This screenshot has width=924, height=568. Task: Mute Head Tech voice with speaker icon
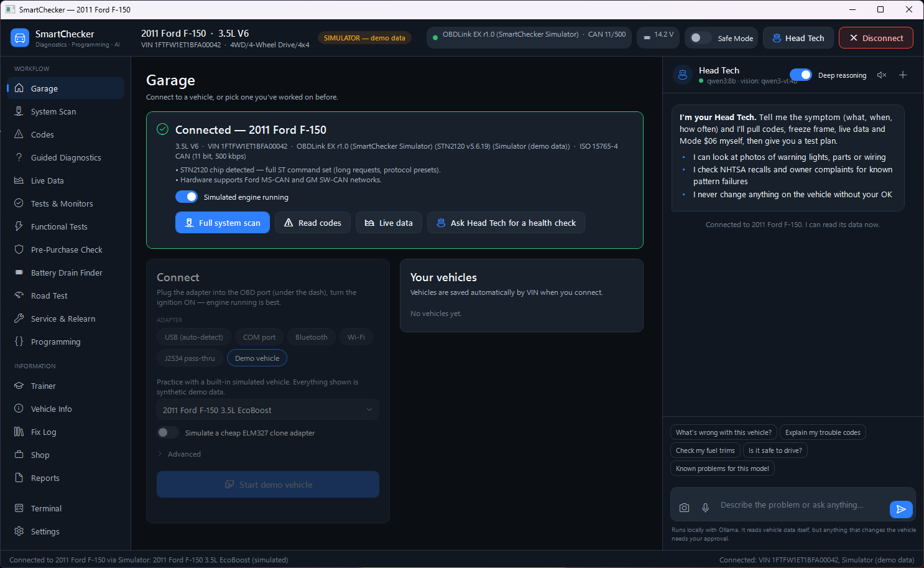882,75
